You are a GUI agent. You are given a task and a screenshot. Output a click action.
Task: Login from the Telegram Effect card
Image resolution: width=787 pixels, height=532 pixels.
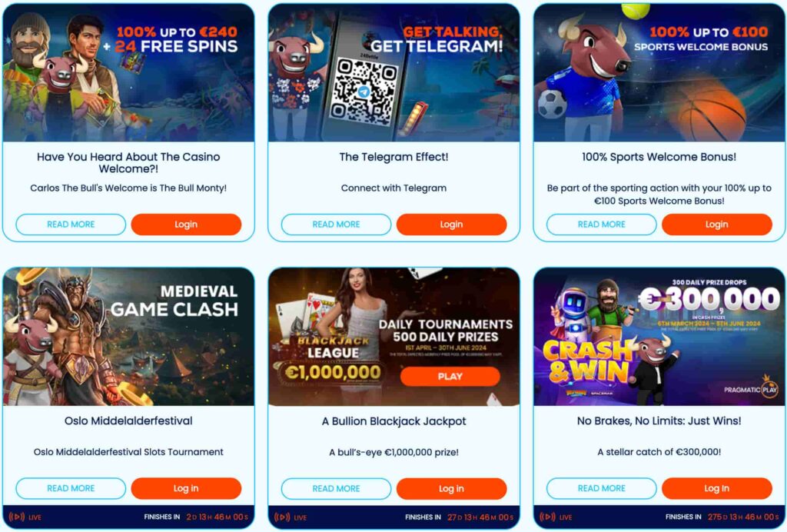point(452,224)
